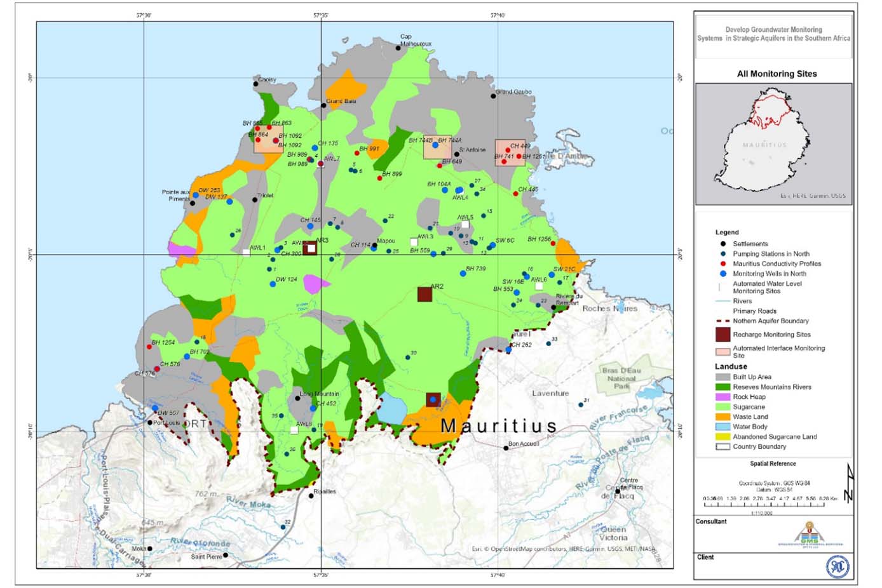This screenshot has height=588, width=882.
Task: Click the All Monitoring Sites title
Action: (777, 74)
